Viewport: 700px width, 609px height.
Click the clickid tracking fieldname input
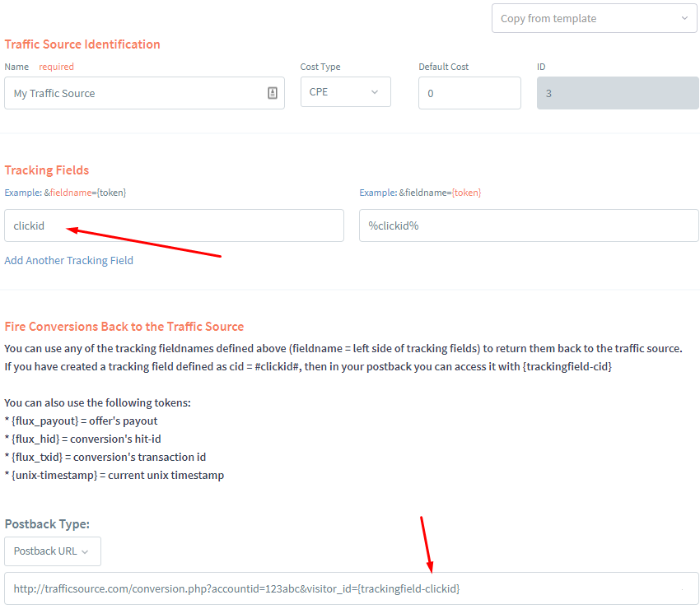174,225
